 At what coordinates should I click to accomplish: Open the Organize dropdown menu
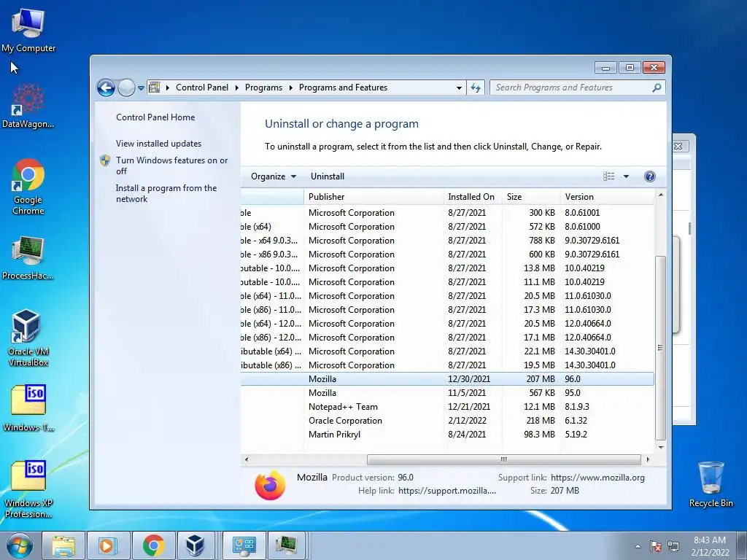(274, 176)
